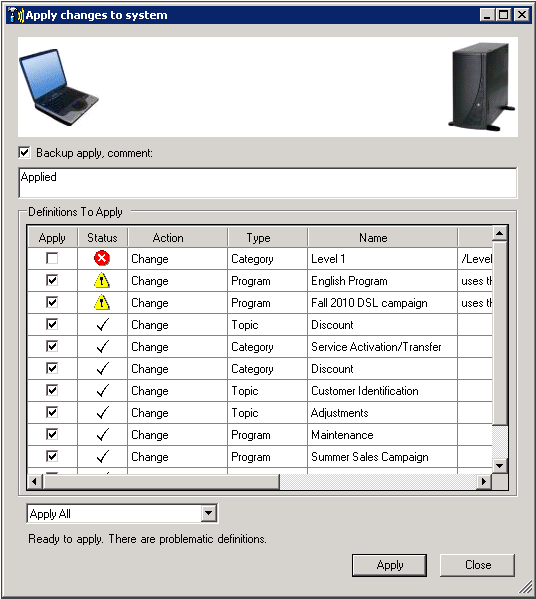536x599 pixels.
Task: Enable the Apply checkbox for Level 1
Action: pyautogui.click(x=52, y=259)
